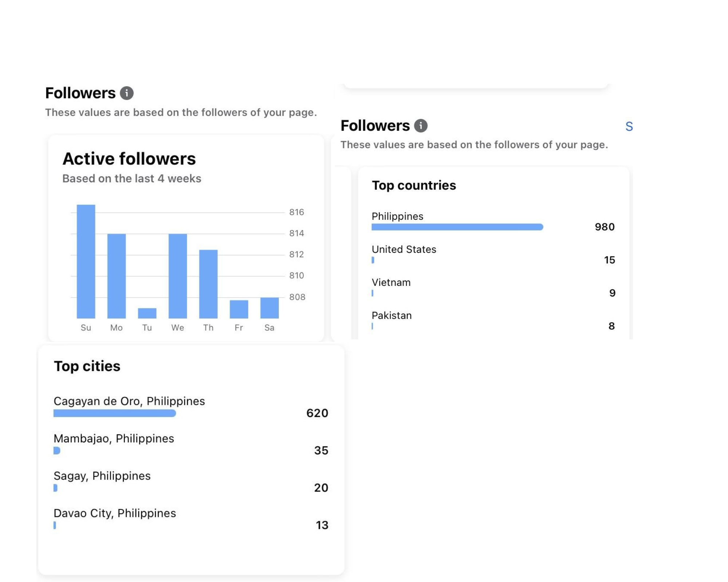Click the Monday bar in the chart
This screenshot has height=582, width=728.
tap(116, 276)
